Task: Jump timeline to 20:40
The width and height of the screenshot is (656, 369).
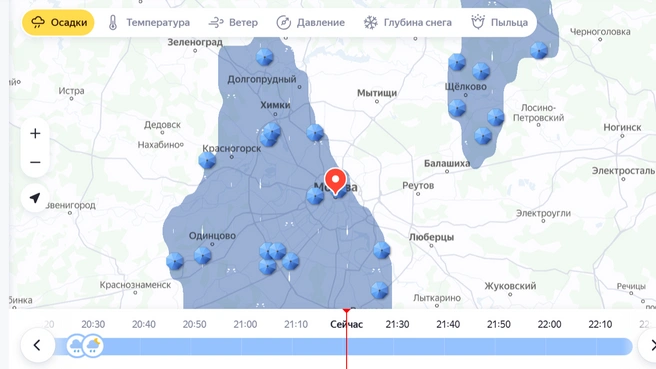Action: (144, 324)
